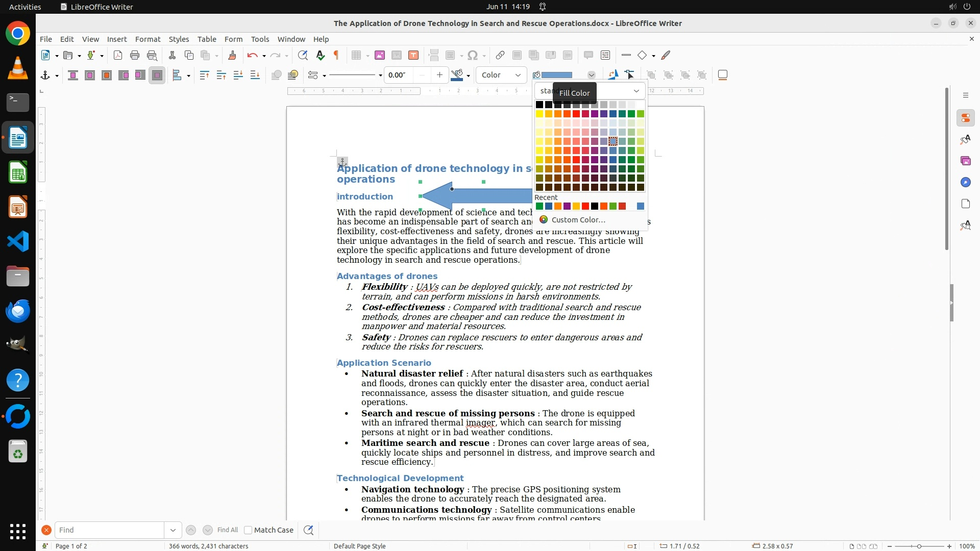980x551 pixels.
Task: Click the Insert Image icon
Action: [x=380, y=56]
